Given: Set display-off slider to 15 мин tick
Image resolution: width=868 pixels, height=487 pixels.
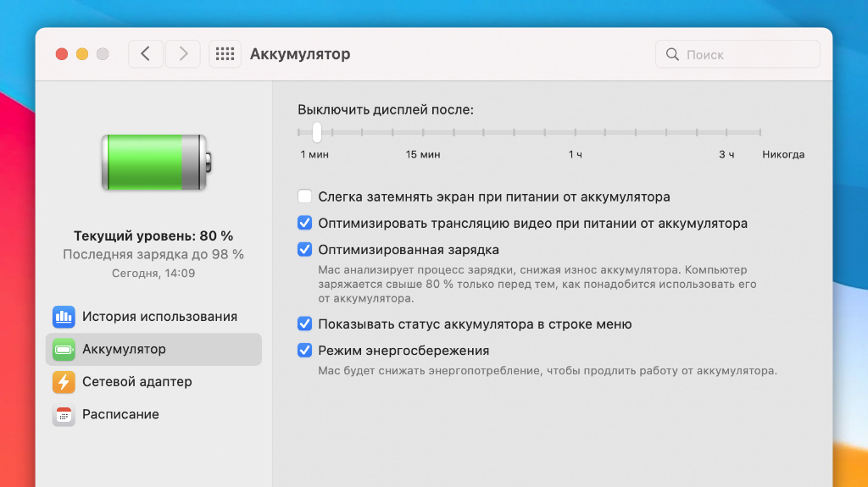Looking at the screenshot, I should point(423,132).
